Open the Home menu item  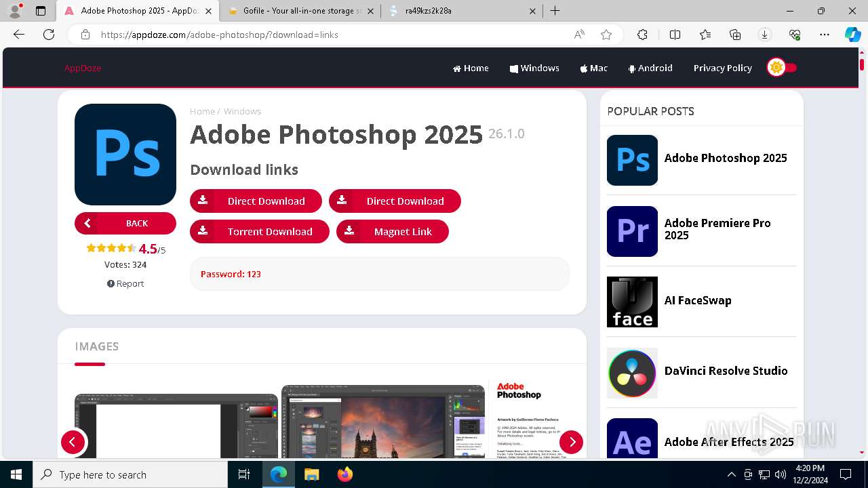pos(471,68)
